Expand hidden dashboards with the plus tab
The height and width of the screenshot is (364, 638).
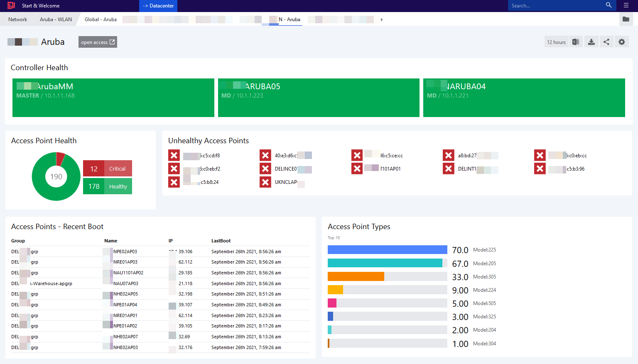click(381, 19)
